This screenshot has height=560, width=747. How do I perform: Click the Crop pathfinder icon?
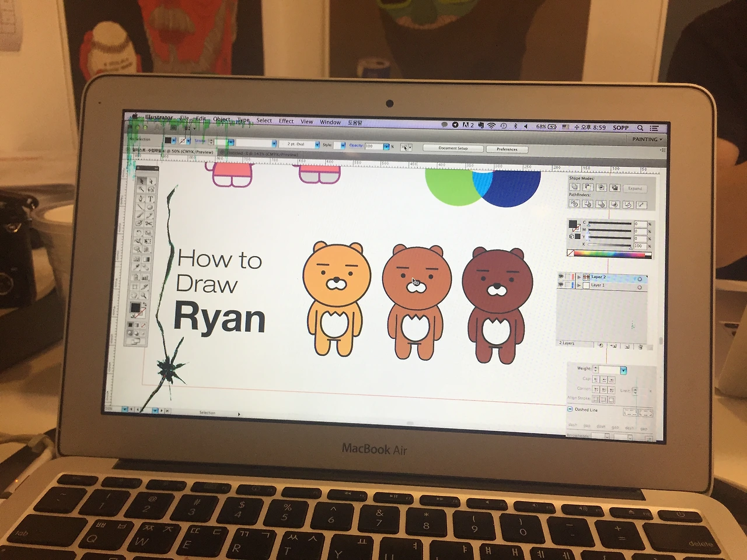tap(615, 204)
